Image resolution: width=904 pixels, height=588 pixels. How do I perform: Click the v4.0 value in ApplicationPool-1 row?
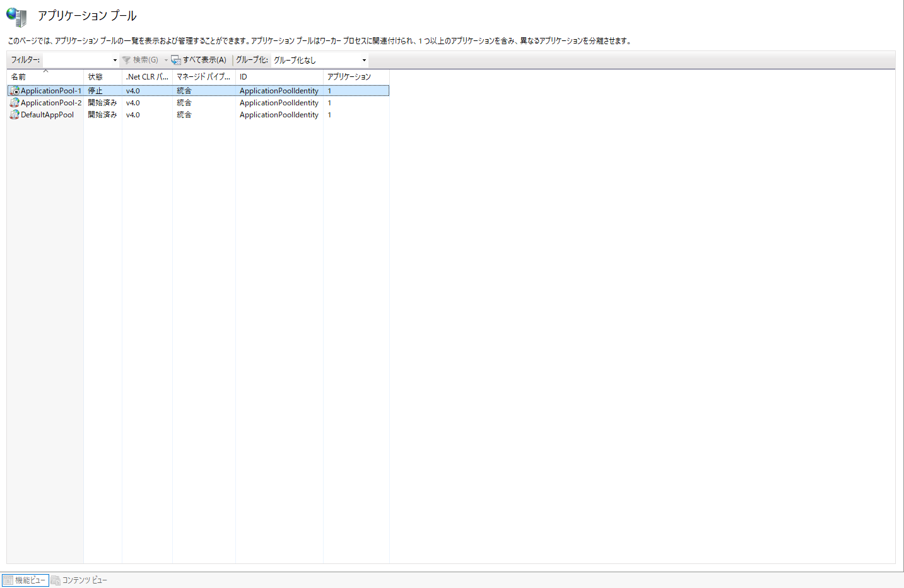pos(133,91)
